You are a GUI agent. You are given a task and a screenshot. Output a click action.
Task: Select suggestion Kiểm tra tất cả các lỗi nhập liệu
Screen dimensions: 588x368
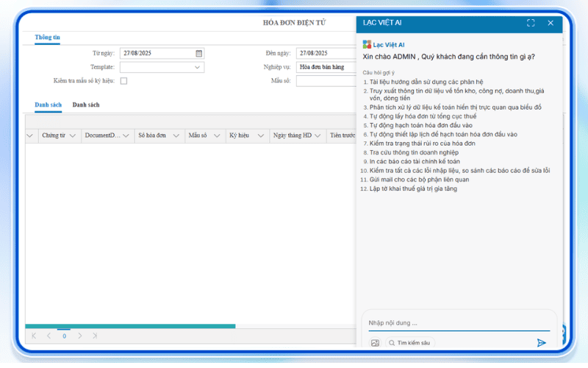point(460,171)
